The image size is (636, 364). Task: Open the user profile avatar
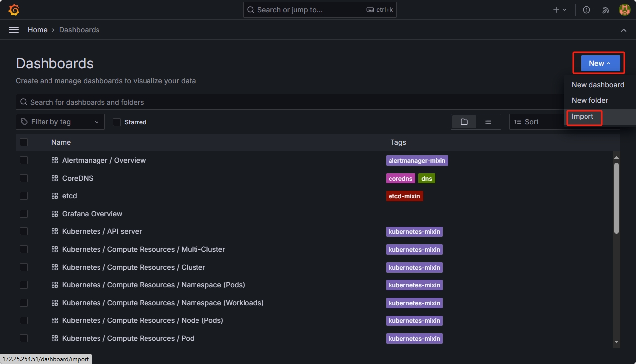pos(624,10)
